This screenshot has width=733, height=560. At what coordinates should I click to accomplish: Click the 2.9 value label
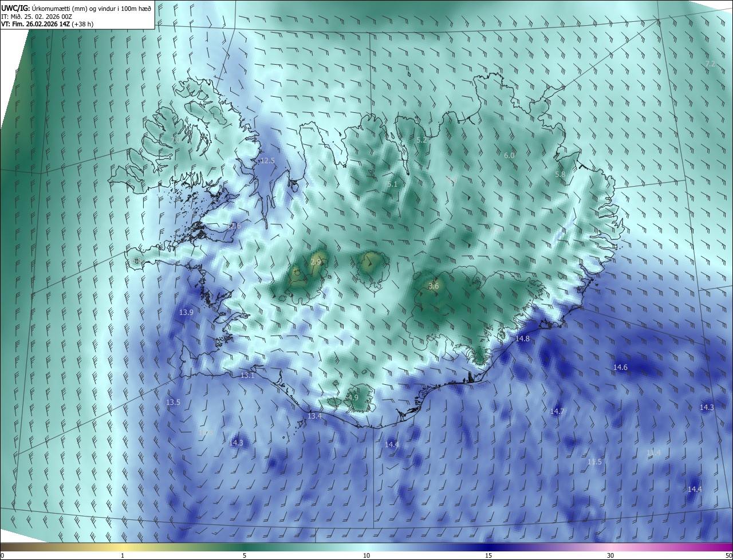pyautogui.click(x=316, y=262)
